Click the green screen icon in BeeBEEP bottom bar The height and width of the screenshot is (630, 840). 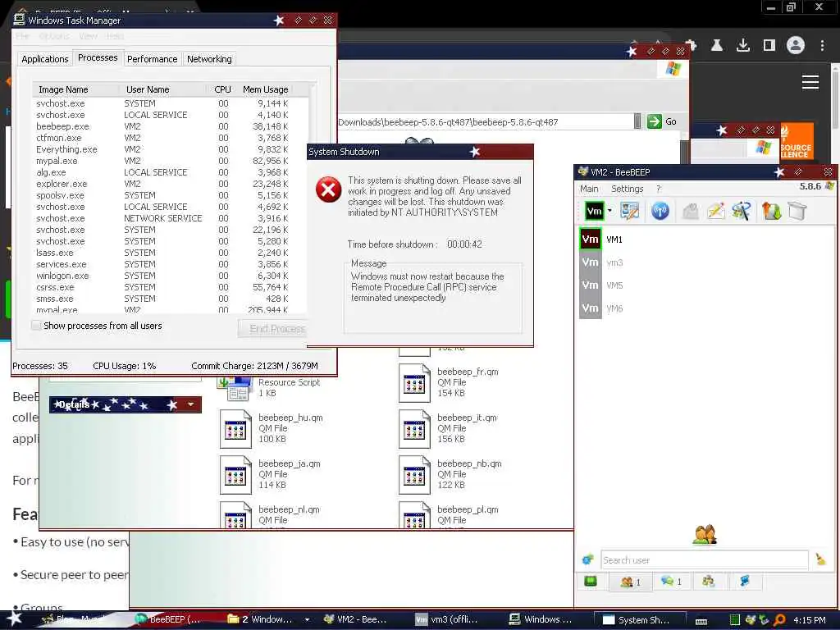591,581
